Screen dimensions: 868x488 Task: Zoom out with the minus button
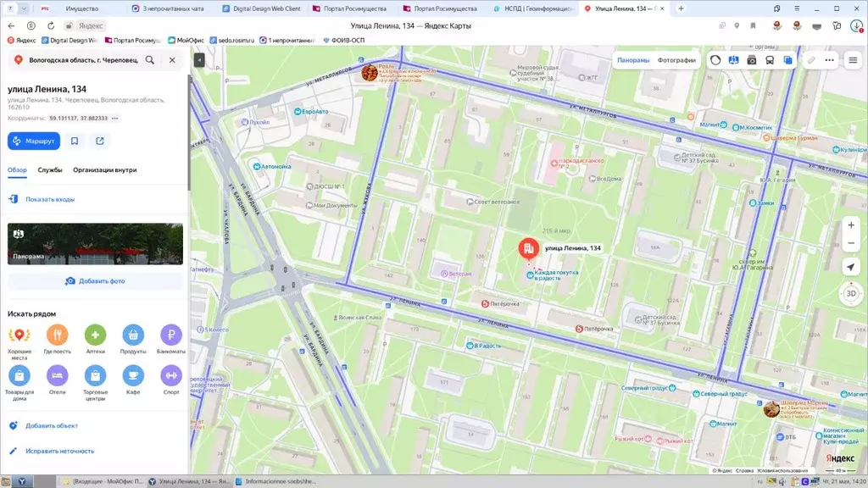pyautogui.click(x=851, y=243)
